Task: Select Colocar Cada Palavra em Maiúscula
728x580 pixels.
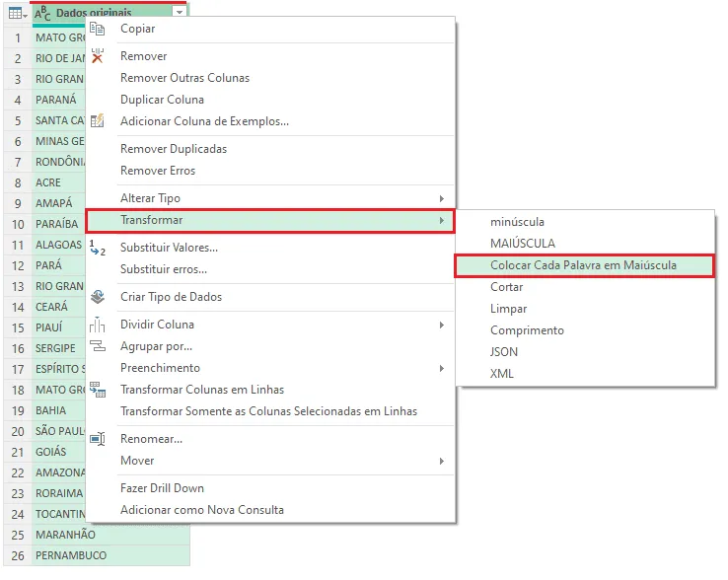Action: 584,265
